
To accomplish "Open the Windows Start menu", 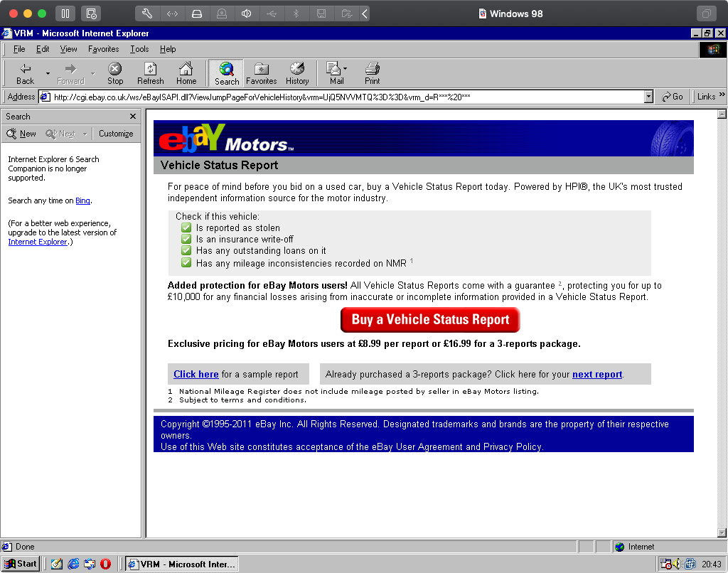I will point(21,564).
